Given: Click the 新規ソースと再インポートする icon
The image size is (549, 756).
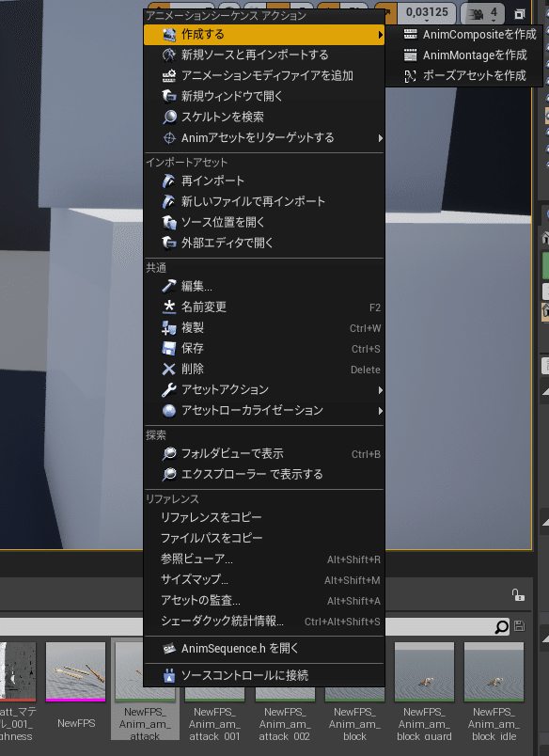Looking at the screenshot, I should pyautogui.click(x=168, y=55).
